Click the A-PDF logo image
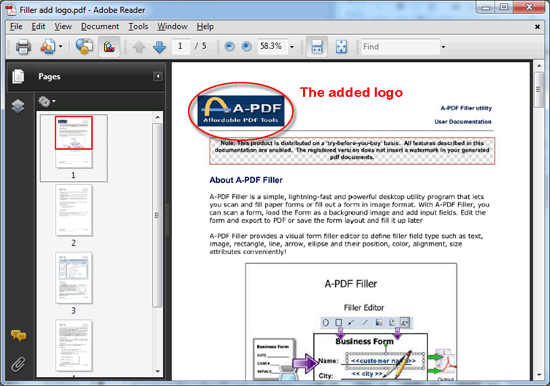The height and width of the screenshot is (386, 550). [x=241, y=111]
